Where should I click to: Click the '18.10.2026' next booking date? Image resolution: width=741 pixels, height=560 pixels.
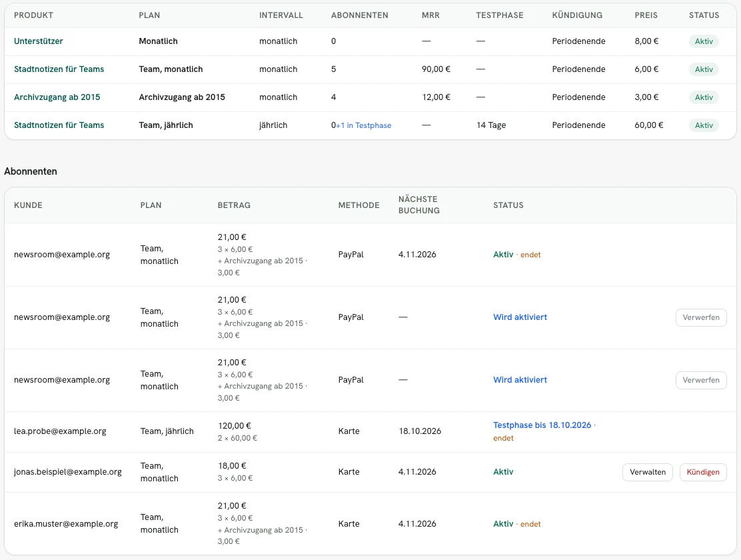point(420,431)
